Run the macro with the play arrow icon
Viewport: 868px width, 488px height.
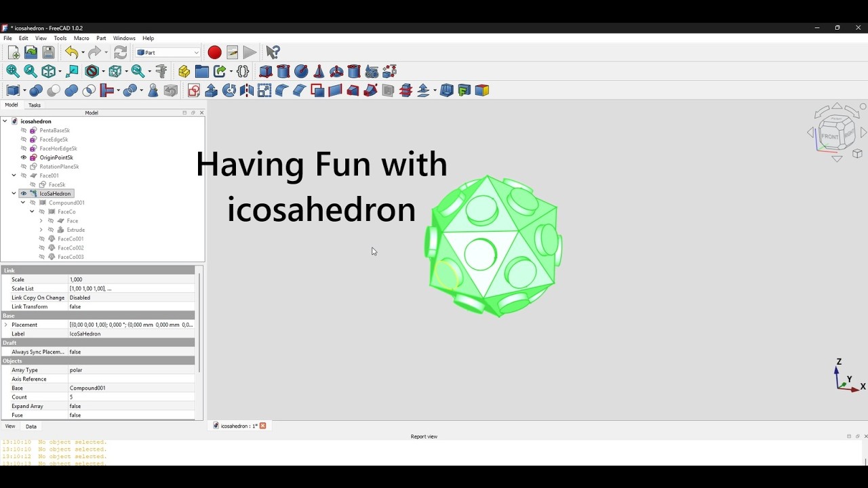(x=250, y=52)
